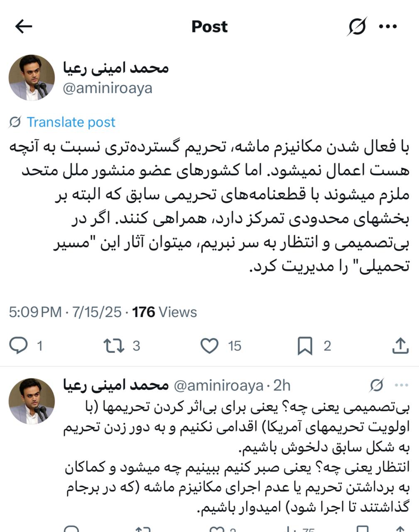Like the main post with the heart
The image size is (419, 532).
210,345
